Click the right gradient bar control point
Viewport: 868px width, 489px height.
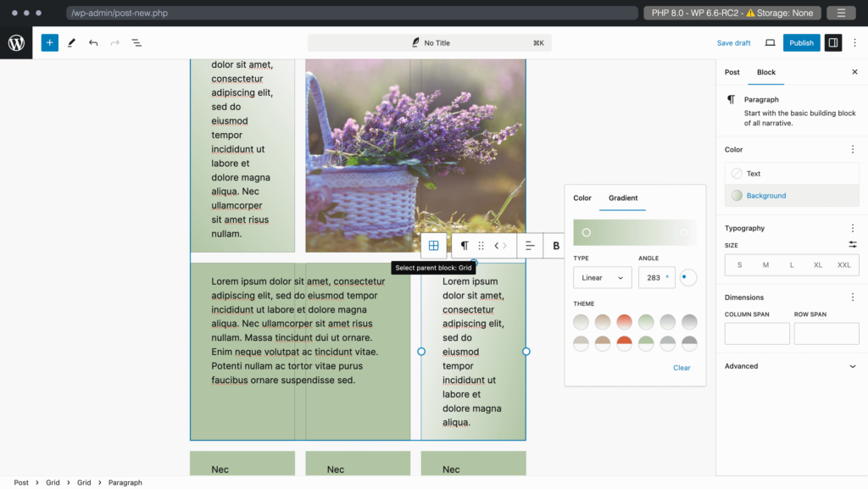684,232
